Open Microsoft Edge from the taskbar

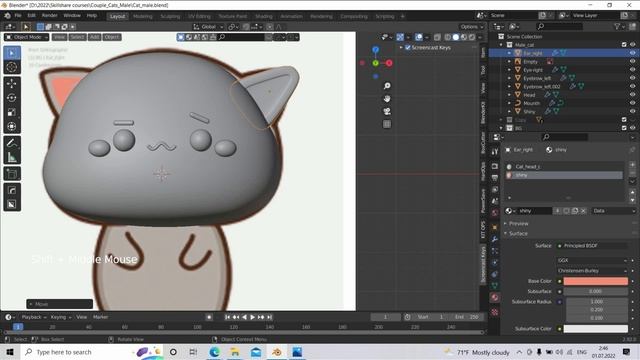click(x=214, y=352)
